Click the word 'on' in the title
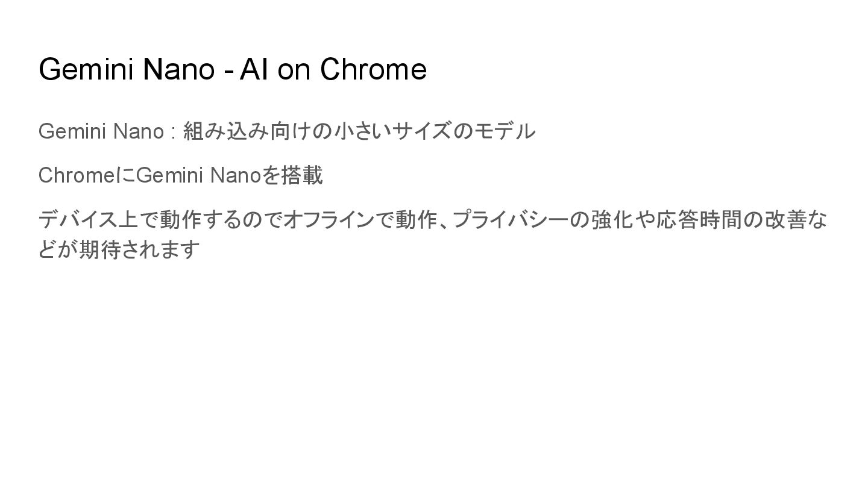The width and height of the screenshot is (868, 488). 295,70
